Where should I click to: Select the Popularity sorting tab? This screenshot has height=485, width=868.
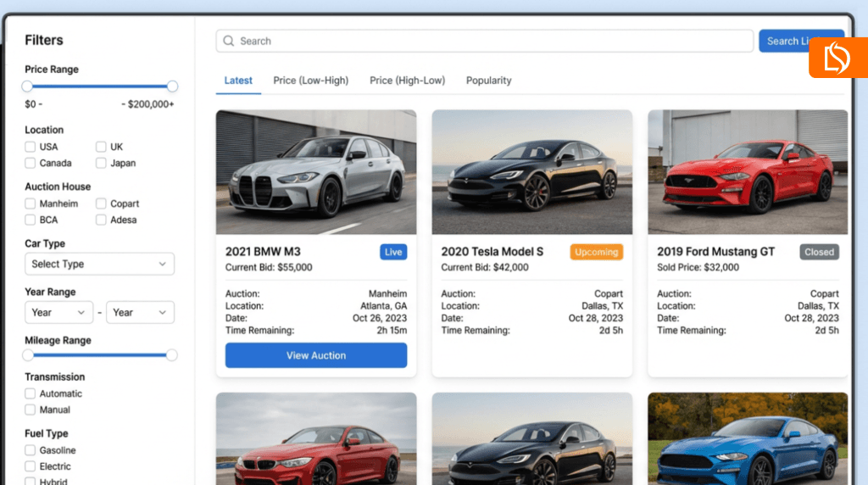point(488,81)
